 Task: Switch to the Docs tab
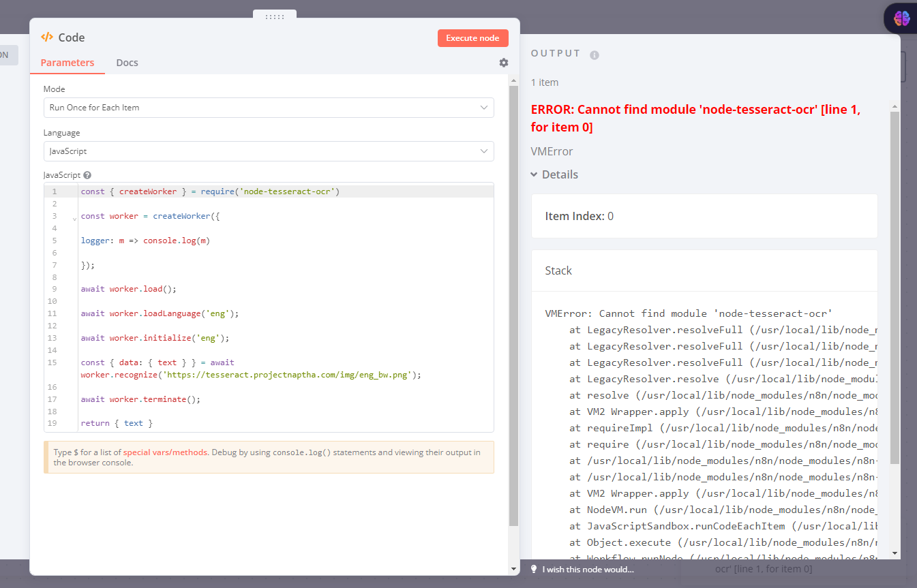pos(127,63)
